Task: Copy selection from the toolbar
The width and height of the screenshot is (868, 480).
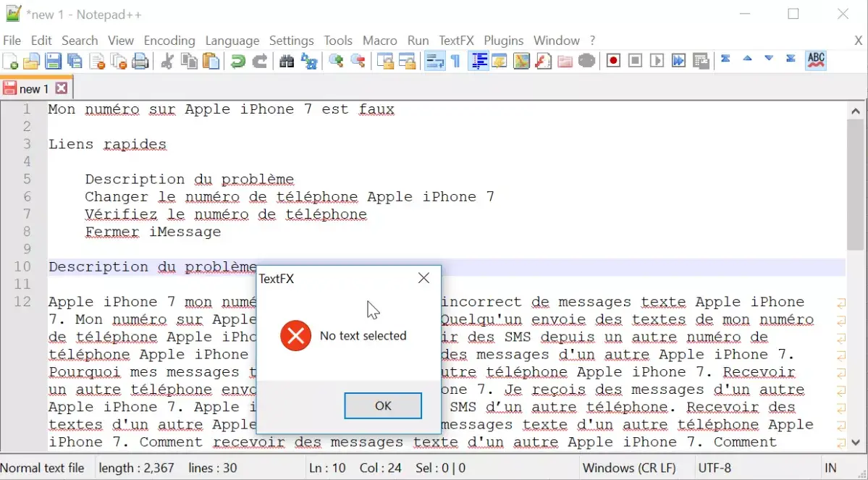Action: coord(189,61)
